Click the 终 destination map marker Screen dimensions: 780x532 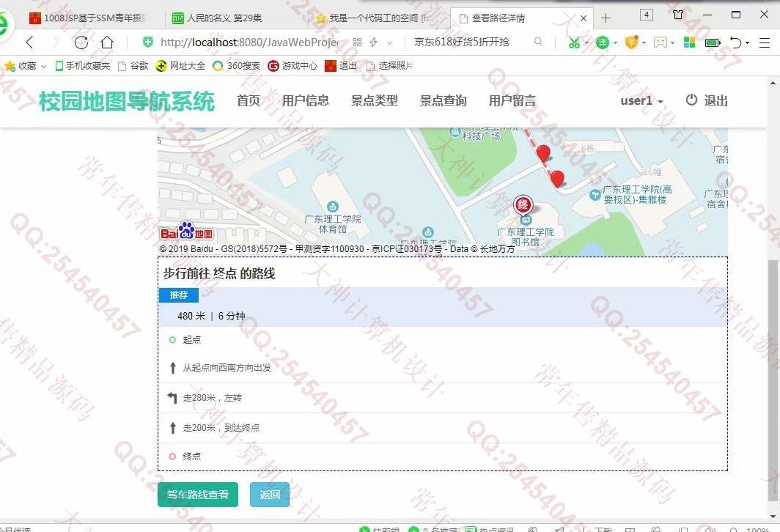coord(523,205)
